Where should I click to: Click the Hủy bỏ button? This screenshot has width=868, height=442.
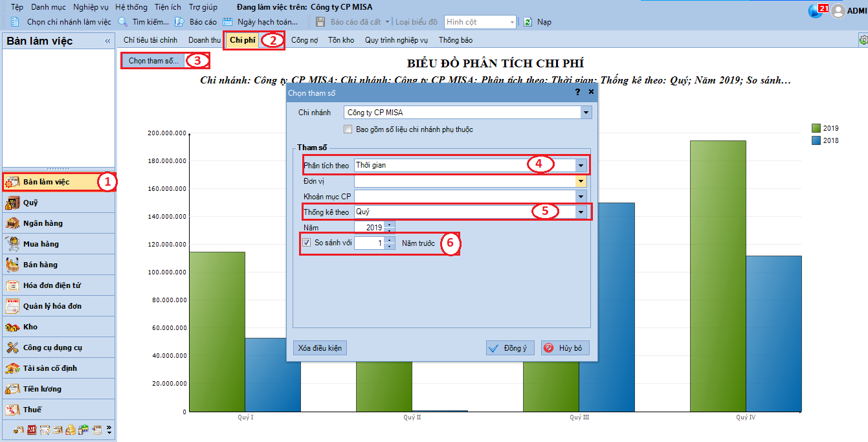tap(565, 348)
